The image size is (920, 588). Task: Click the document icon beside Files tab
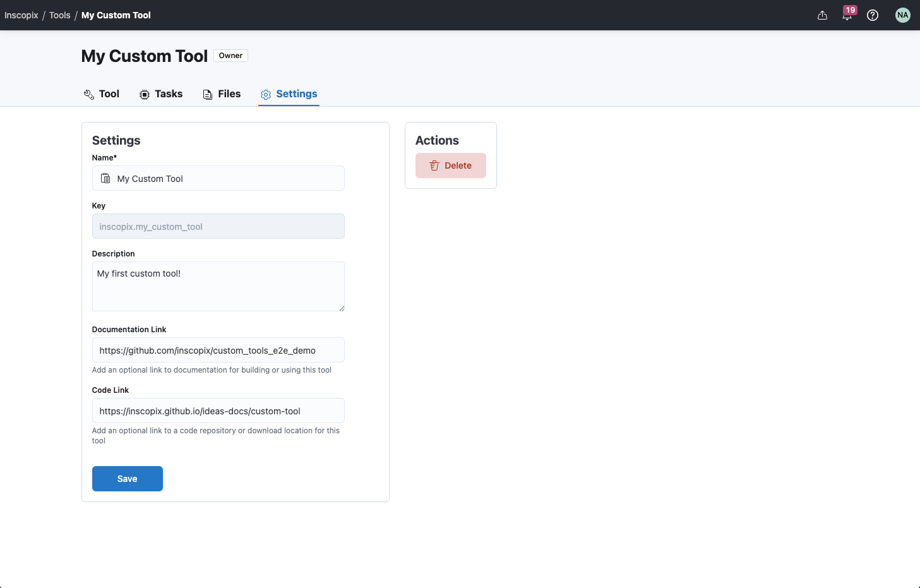pos(208,94)
